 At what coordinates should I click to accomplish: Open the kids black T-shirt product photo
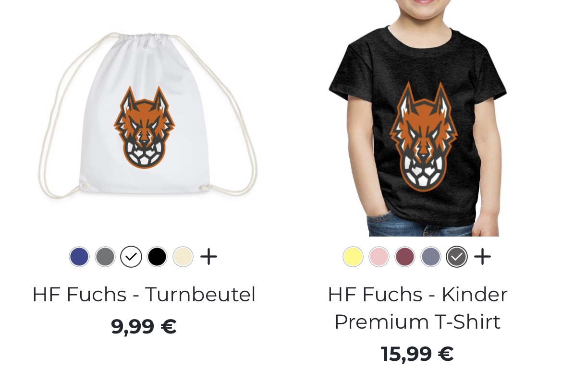tap(417, 118)
